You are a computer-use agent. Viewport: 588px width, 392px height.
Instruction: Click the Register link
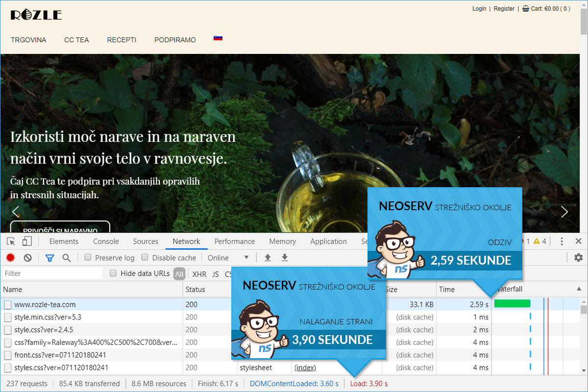point(504,8)
